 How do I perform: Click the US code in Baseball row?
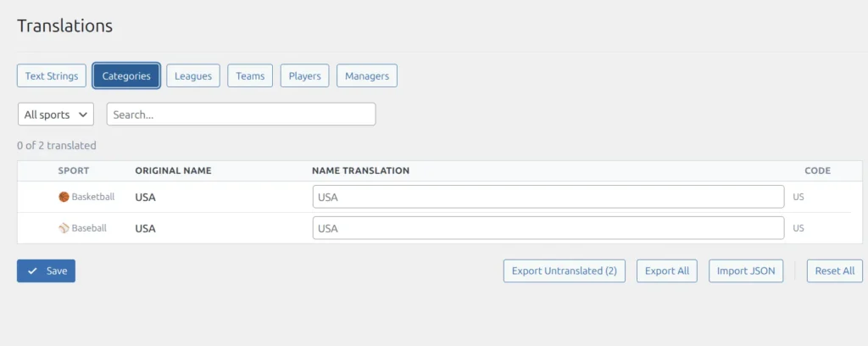point(798,228)
